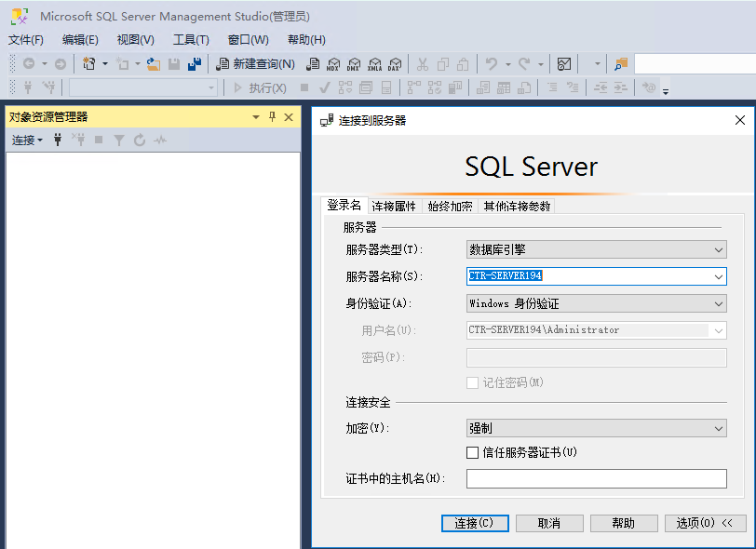Viewport: 756px width, 549px height.
Task: Open the 工具(T) menu
Action: pyautogui.click(x=191, y=40)
